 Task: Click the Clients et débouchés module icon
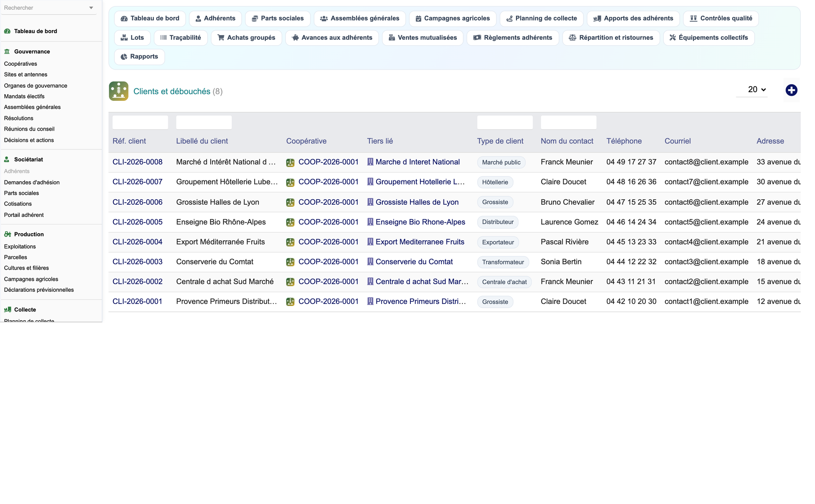[x=119, y=91]
